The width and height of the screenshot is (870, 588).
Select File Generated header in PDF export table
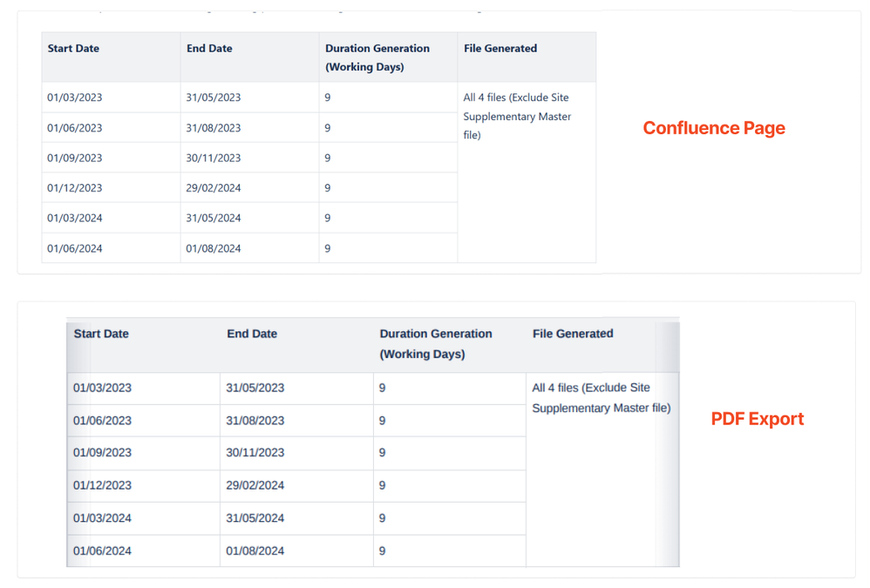pos(602,345)
